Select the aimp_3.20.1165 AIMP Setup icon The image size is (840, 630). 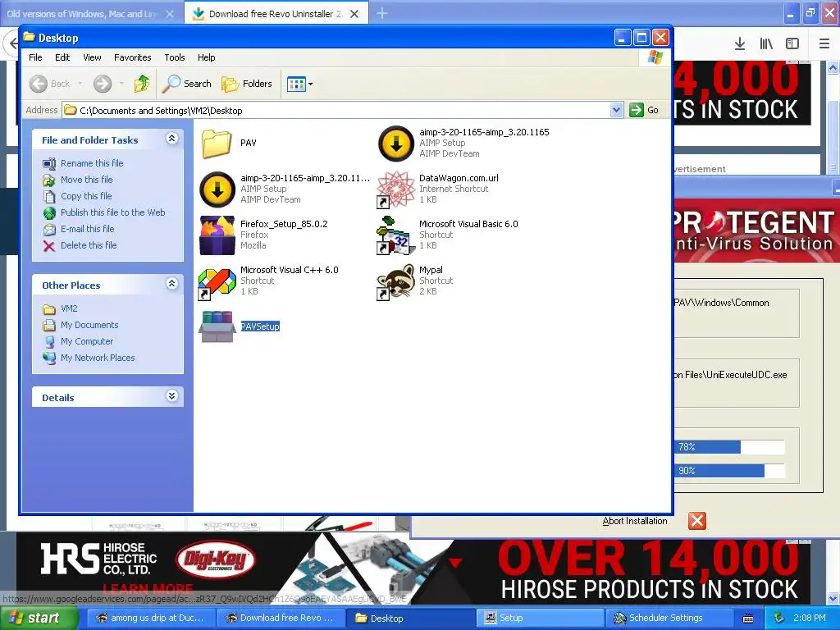click(x=396, y=144)
